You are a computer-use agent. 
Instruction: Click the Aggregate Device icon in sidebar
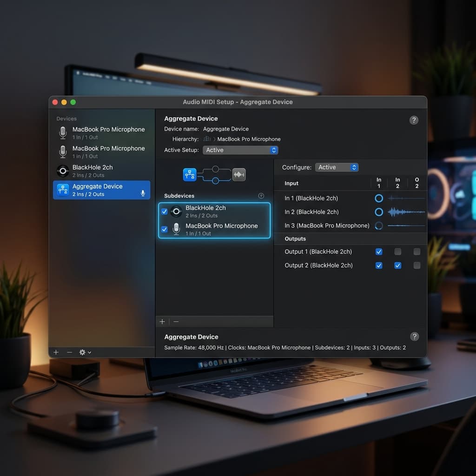click(x=63, y=190)
